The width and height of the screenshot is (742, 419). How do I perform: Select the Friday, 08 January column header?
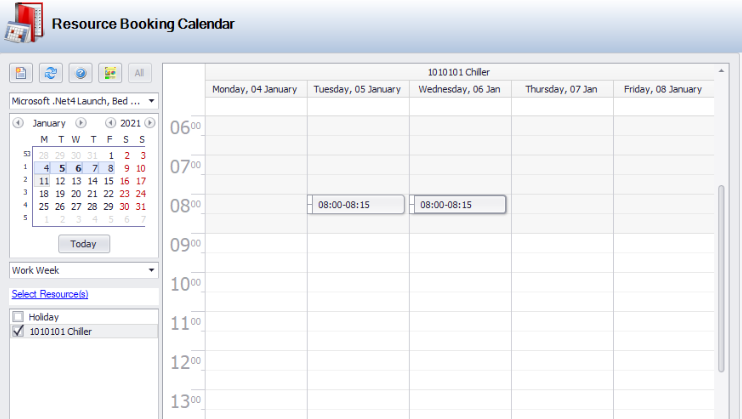(664, 89)
